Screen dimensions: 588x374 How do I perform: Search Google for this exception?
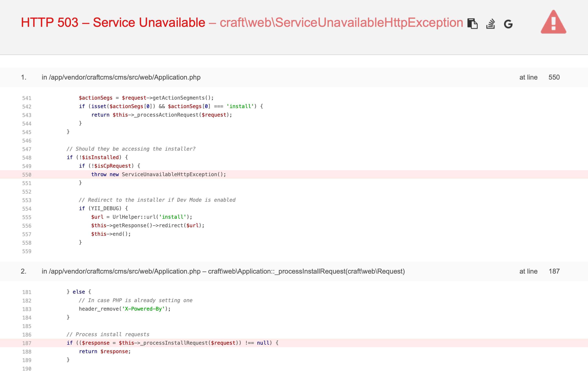click(508, 24)
